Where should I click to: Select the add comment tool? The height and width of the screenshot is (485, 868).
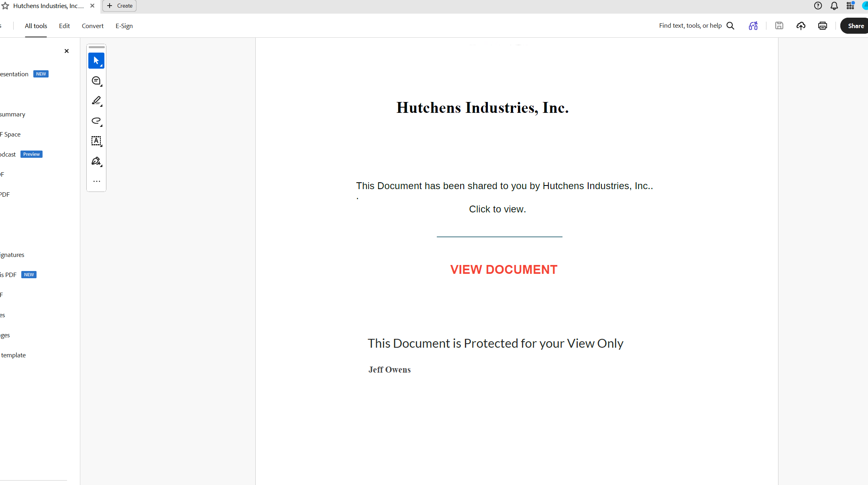point(96,81)
